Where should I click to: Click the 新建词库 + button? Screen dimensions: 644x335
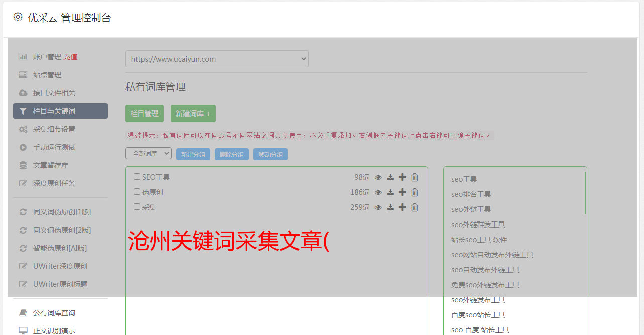pyautogui.click(x=193, y=114)
